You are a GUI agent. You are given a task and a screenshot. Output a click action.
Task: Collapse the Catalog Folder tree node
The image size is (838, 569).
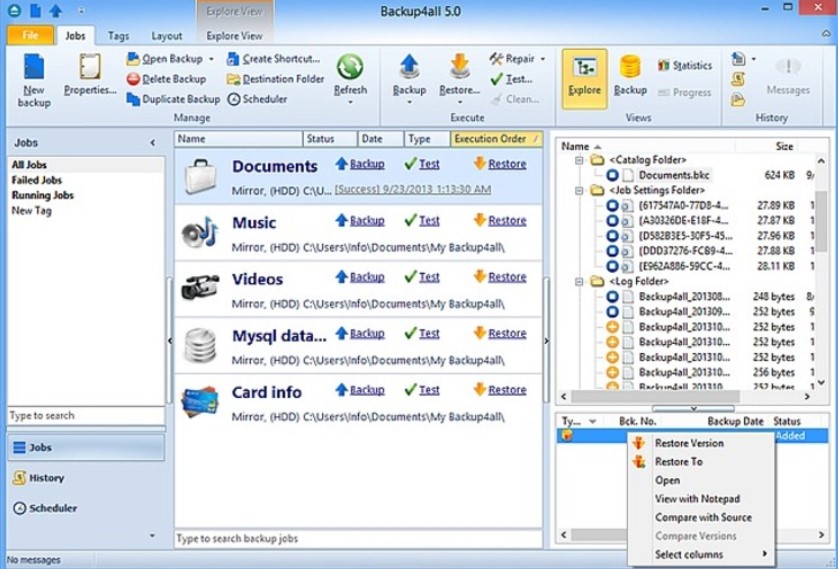pyautogui.click(x=579, y=160)
